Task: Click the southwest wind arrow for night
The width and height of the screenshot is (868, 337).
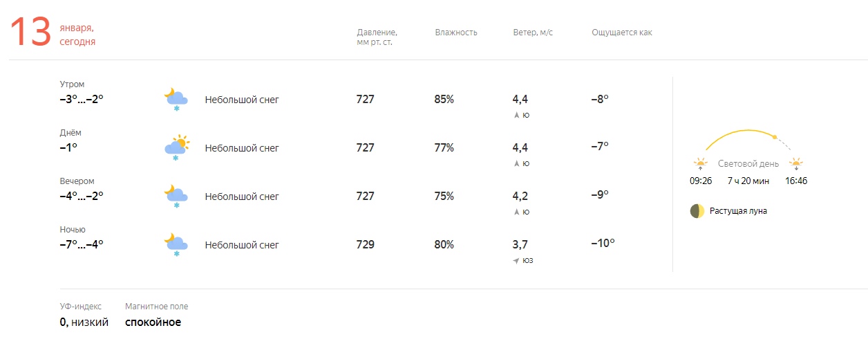Action: point(516,261)
